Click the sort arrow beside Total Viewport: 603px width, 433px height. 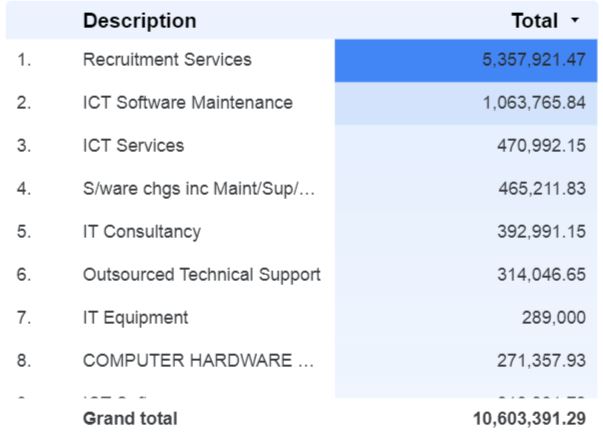point(575,21)
